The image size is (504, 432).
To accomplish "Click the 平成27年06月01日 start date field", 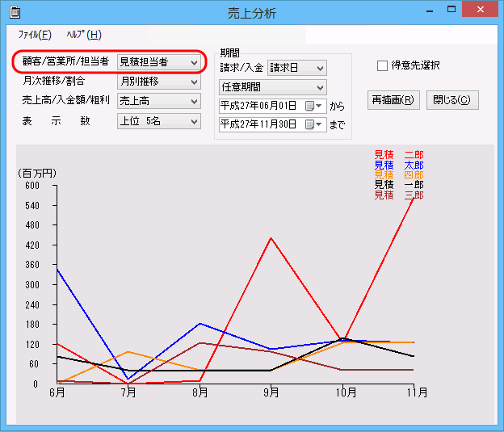I will tap(260, 106).
